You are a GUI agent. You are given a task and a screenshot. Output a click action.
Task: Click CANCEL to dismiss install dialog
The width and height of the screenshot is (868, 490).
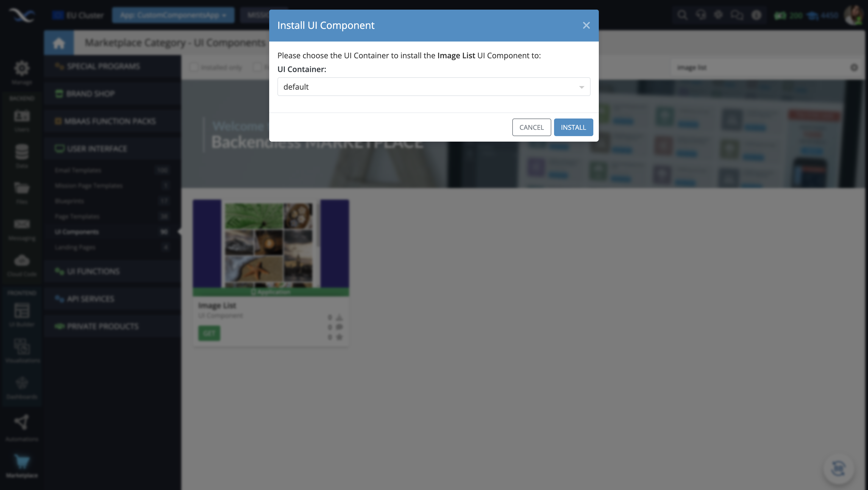click(x=531, y=127)
